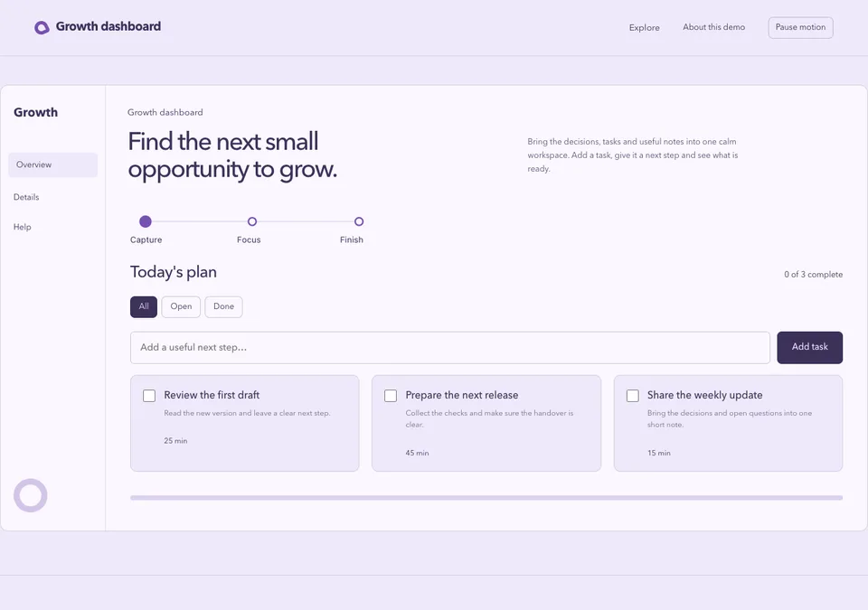
Task: Click the Add task button
Action: pos(809,347)
